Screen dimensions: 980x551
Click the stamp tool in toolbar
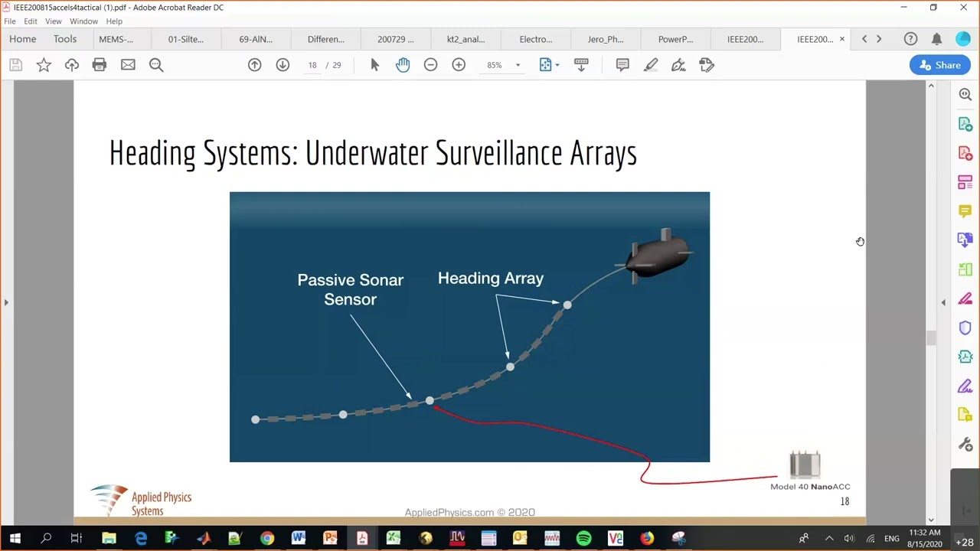click(x=707, y=65)
